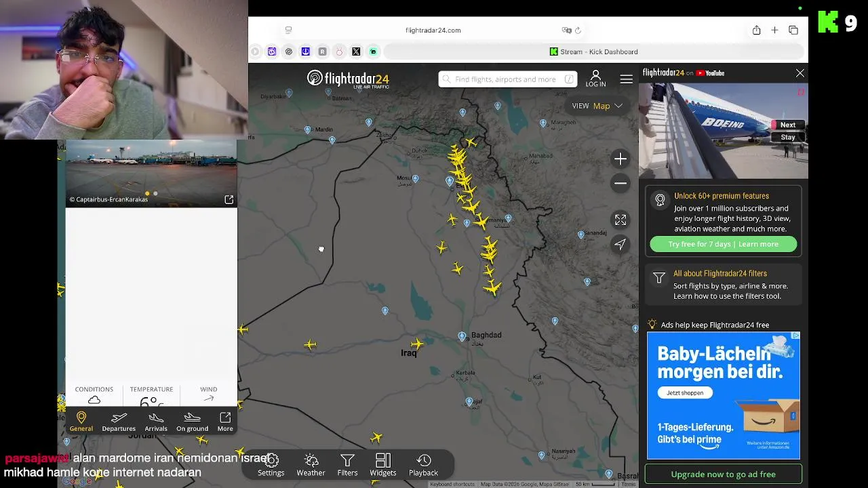868x488 pixels.
Task: Open the hamburger main menu
Action: point(627,79)
